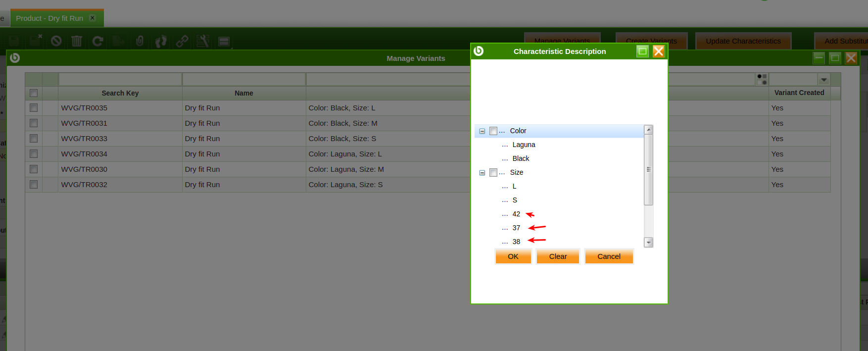
Task: Close the Product - Dry fit Run tab
Action: 92,18
